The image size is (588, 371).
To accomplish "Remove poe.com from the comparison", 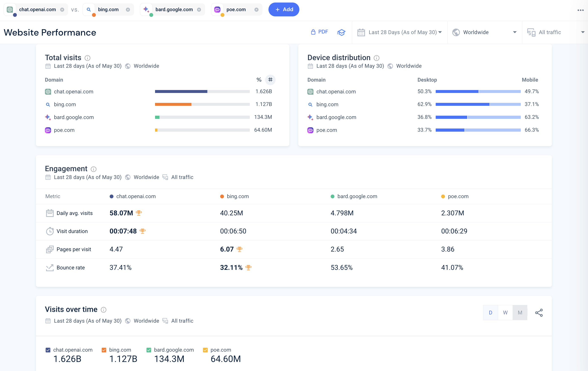I will point(256,9).
